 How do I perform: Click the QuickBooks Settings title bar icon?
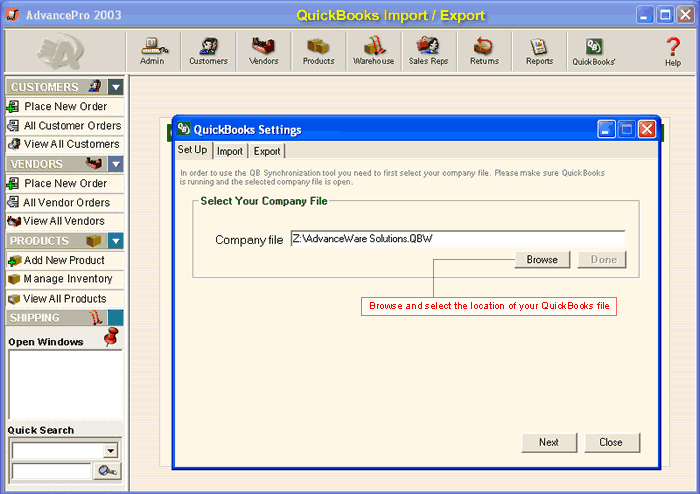[183, 129]
